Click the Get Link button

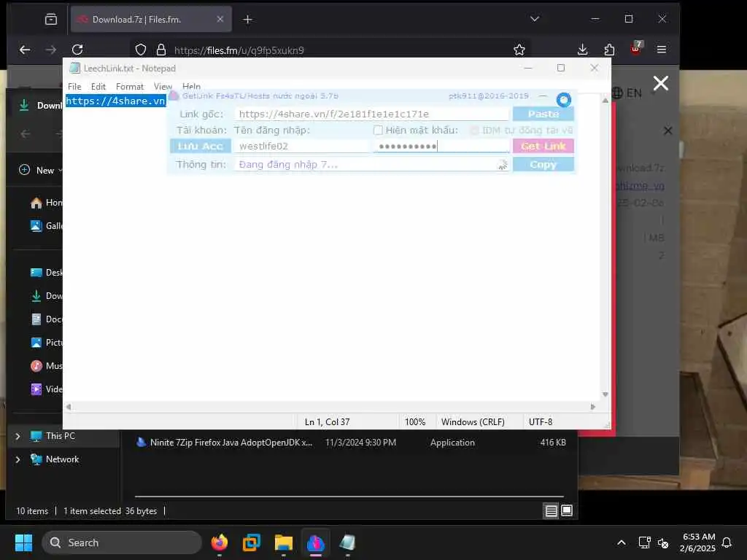coord(543,146)
